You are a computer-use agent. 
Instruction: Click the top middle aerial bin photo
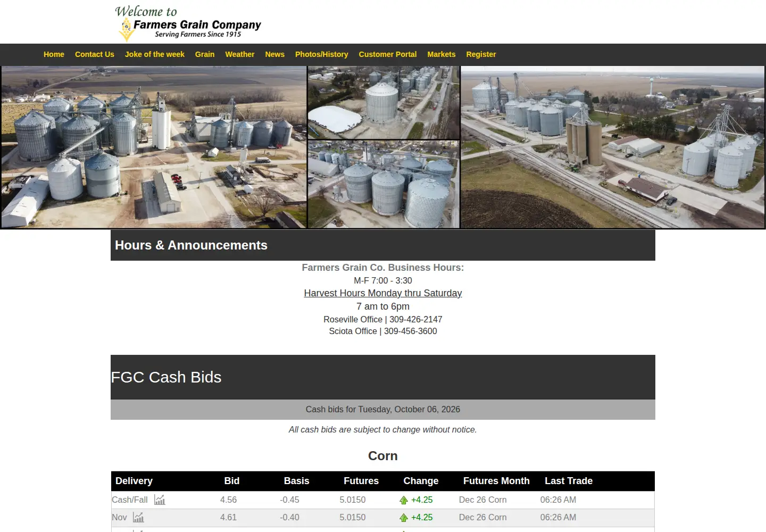pyautogui.click(x=384, y=103)
